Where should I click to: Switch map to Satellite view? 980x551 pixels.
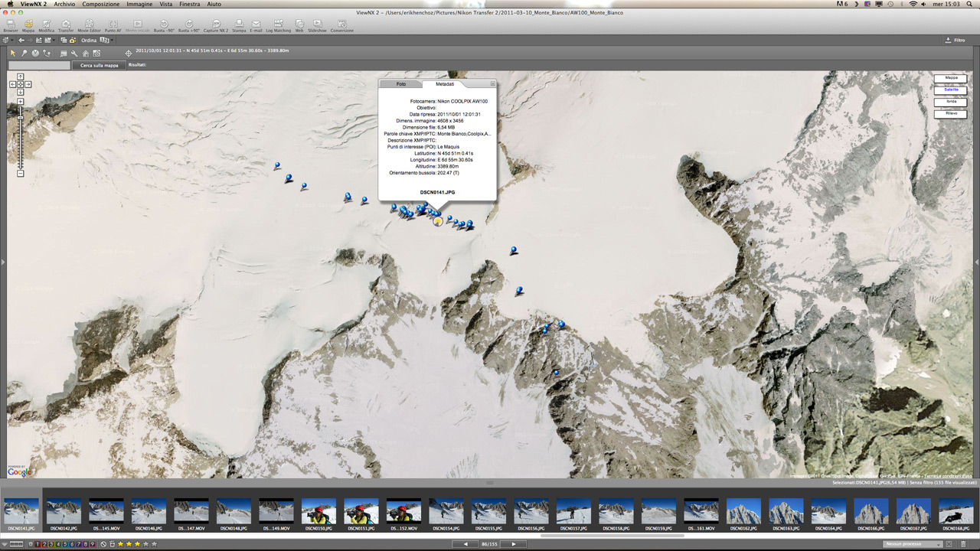950,90
